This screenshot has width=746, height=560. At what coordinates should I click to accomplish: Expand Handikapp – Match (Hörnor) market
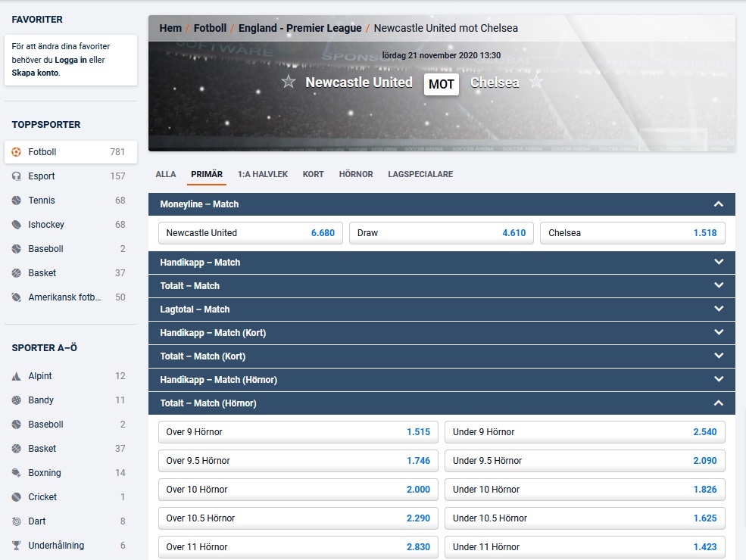(719, 379)
